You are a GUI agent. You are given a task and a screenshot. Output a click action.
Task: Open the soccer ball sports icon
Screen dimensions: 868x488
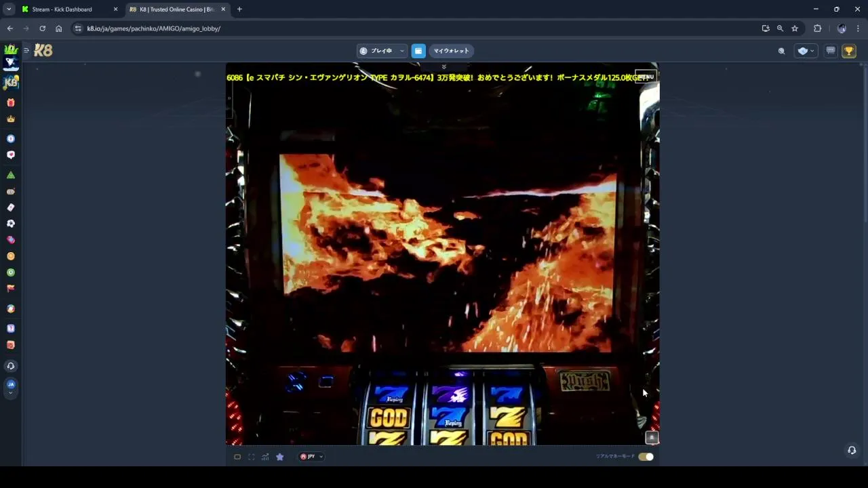click(10, 224)
